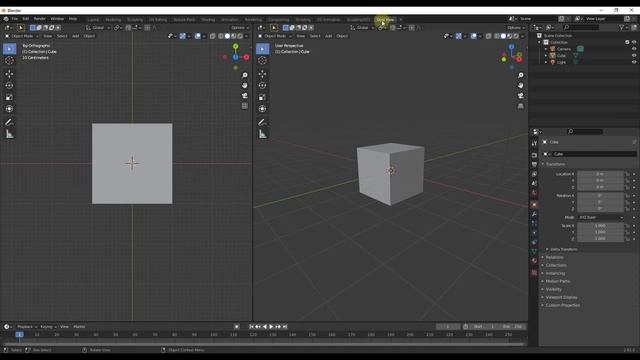The height and width of the screenshot is (360, 640).
Task: Open the Help menu
Action: click(x=73, y=19)
